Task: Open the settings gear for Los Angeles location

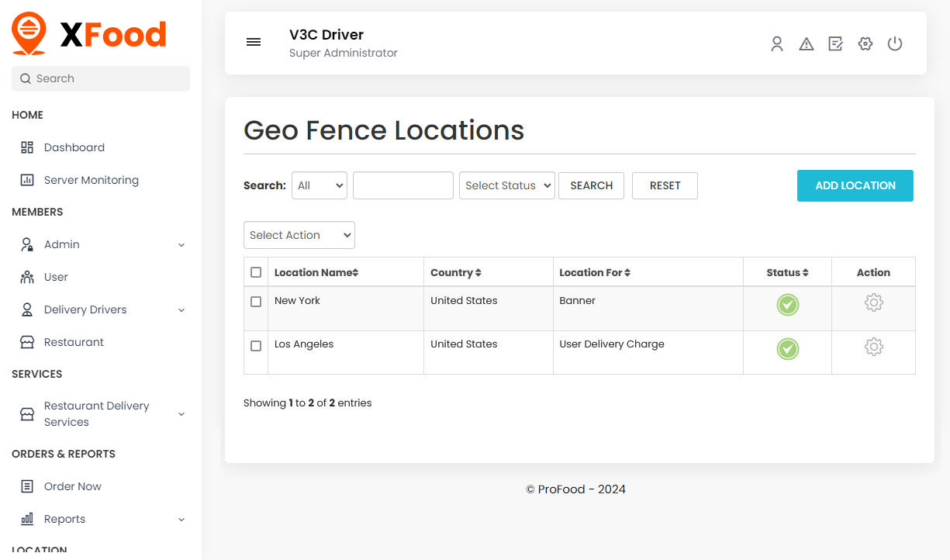Action: click(x=873, y=347)
